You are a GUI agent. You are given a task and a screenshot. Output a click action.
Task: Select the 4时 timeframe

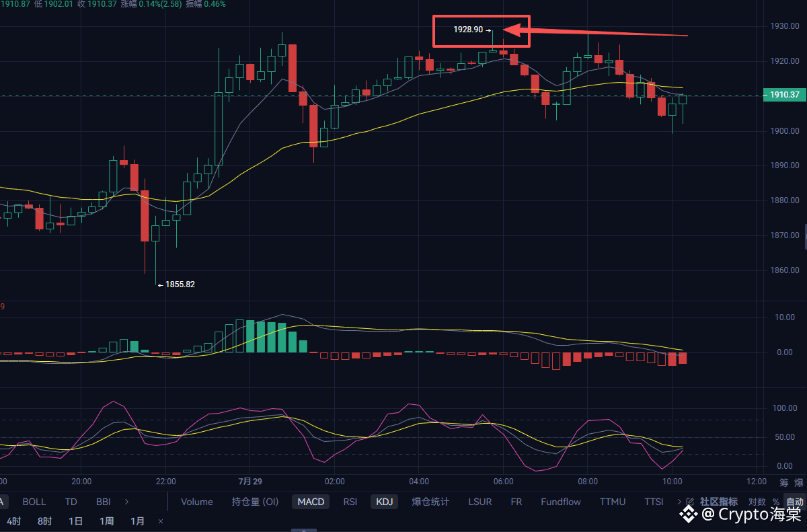click(14, 521)
